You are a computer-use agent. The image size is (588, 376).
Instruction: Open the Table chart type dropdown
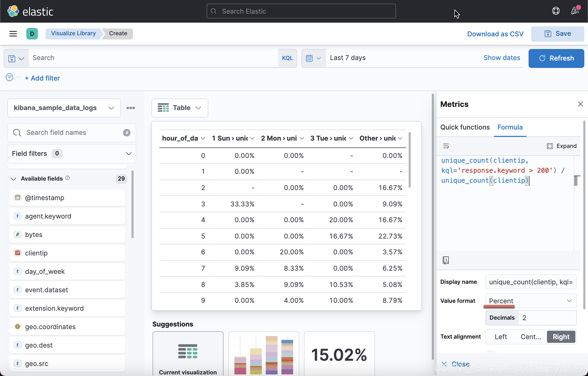[180, 108]
